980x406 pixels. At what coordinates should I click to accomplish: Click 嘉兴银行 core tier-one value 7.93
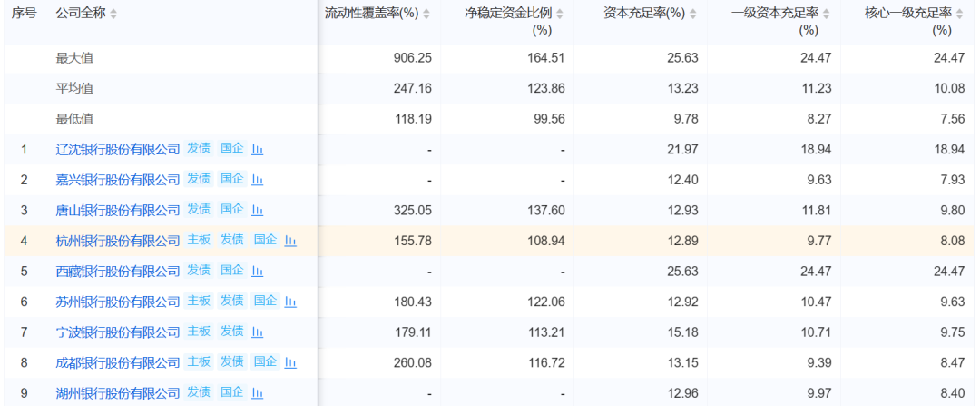[x=955, y=180]
